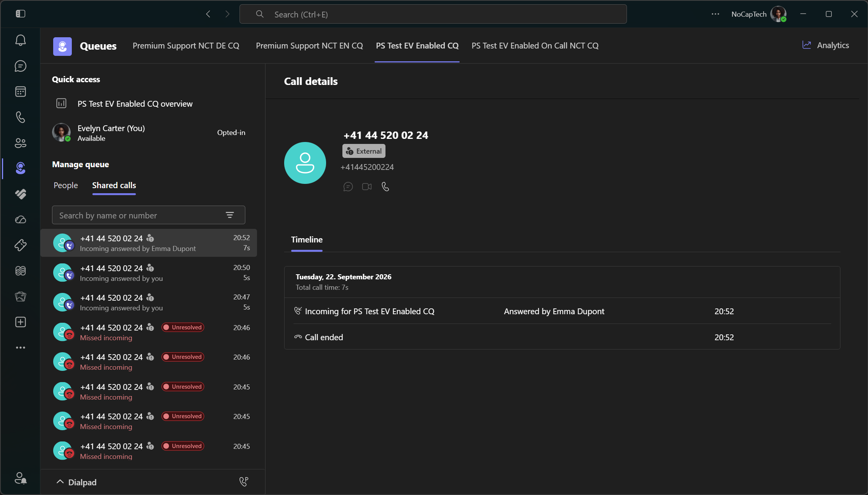Open PS Test EV Enabled On Call NCT CQ tab

click(x=535, y=46)
